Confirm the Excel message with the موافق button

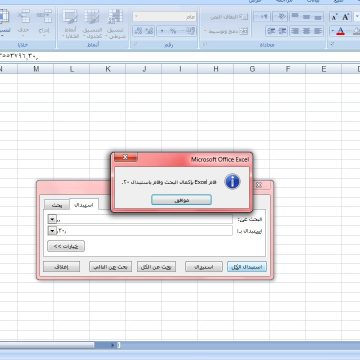(x=181, y=200)
